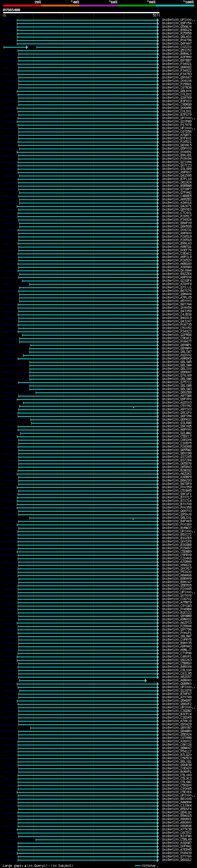
Task: Click the cyan ~100% identity legend segment
Action: (x=175, y=6)
